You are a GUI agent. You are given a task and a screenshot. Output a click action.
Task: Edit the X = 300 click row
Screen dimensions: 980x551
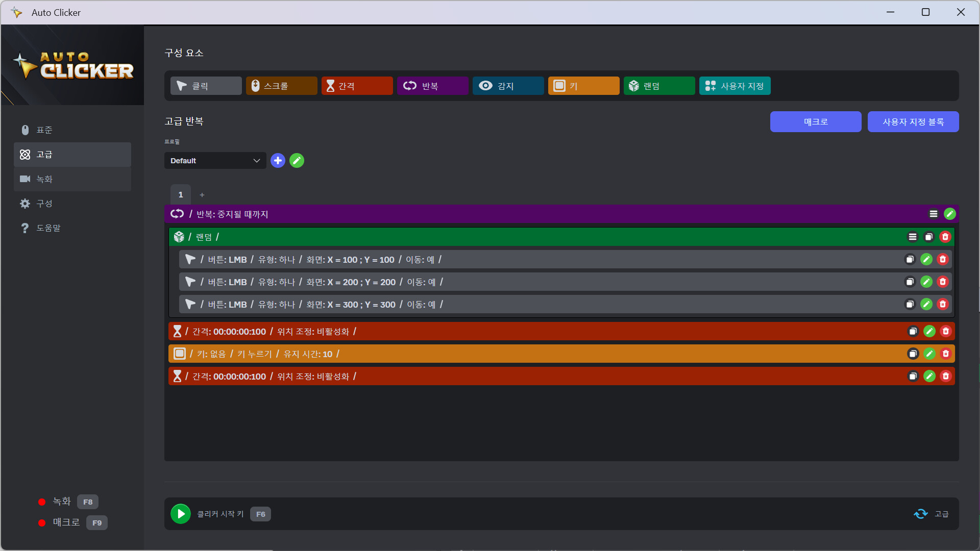click(x=926, y=305)
